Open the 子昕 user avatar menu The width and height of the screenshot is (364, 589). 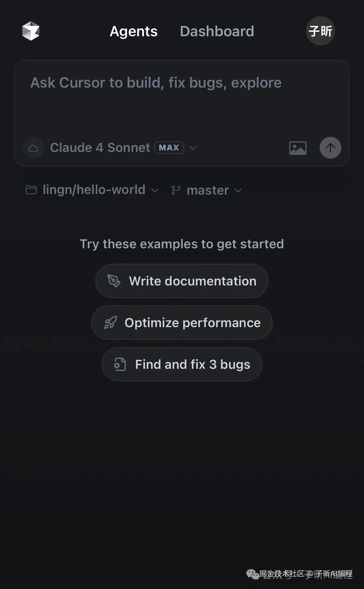pyautogui.click(x=321, y=31)
